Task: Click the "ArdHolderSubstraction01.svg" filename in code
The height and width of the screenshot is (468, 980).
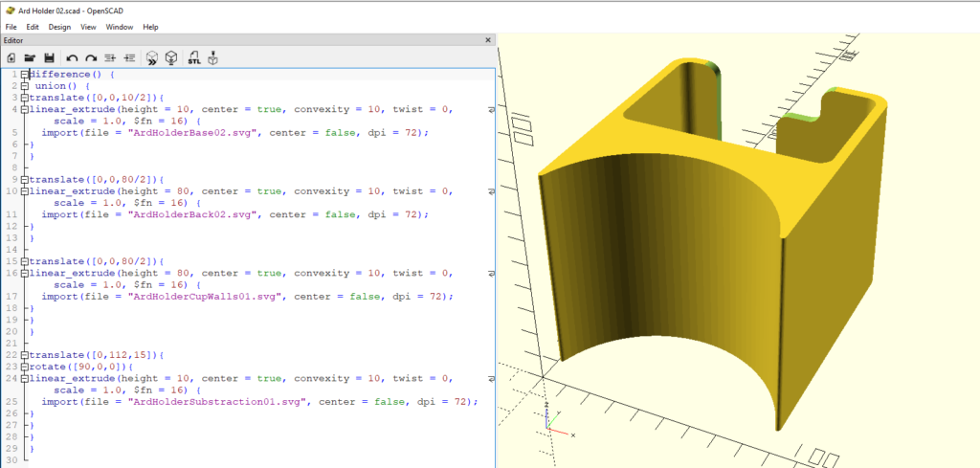Action: pyautogui.click(x=217, y=402)
